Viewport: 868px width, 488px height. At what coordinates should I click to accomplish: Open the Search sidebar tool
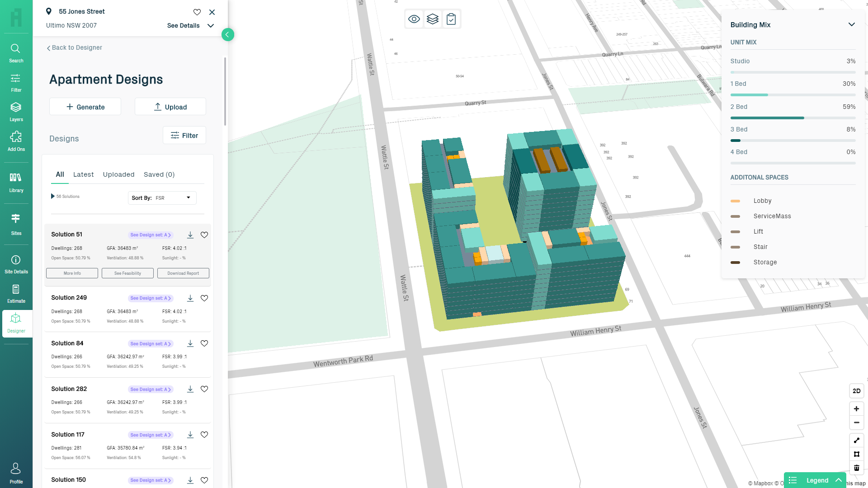[16, 53]
